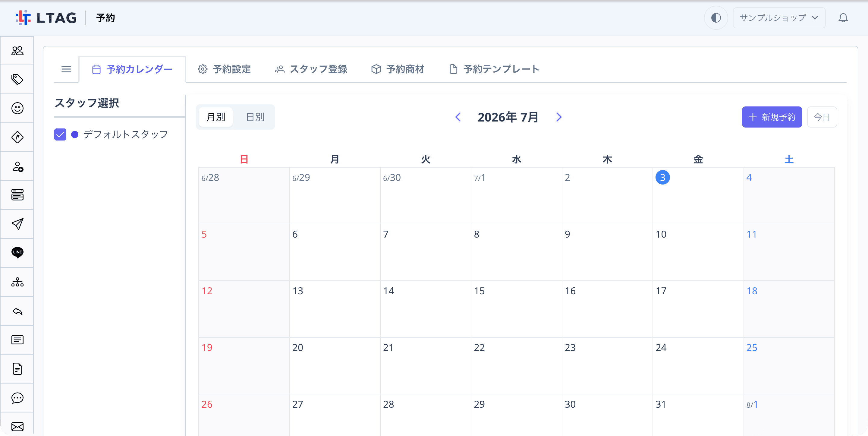Viewport: 868px width, 436px height.
Task: Open the paper plane send icon
Action: [x=17, y=224]
